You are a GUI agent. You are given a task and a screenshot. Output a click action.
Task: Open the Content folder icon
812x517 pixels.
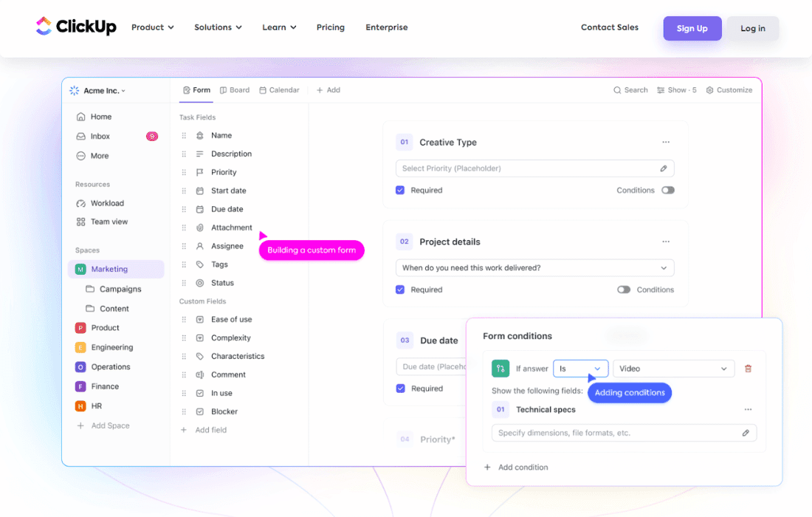pyautogui.click(x=90, y=308)
